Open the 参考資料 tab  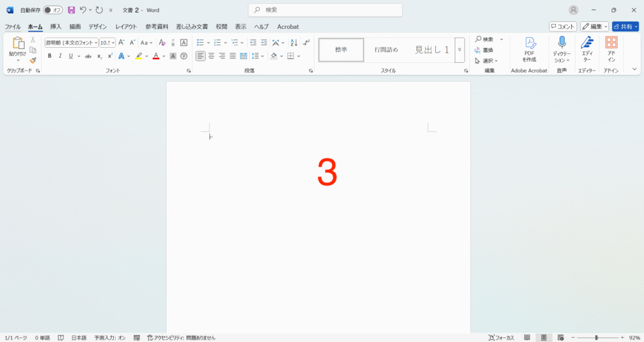point(157,26)
